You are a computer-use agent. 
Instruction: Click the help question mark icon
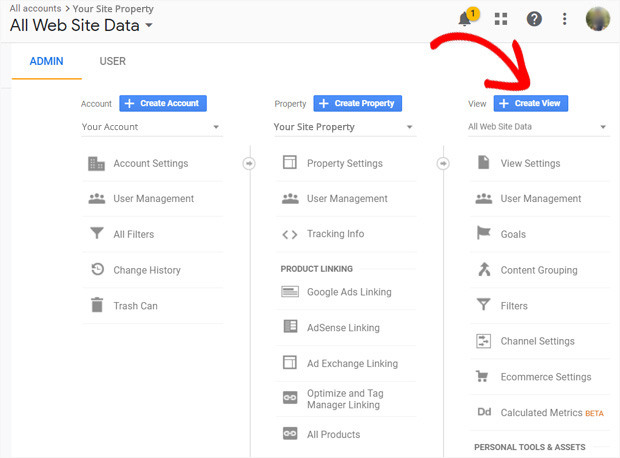pyautogui.click(x=534, y=19)
